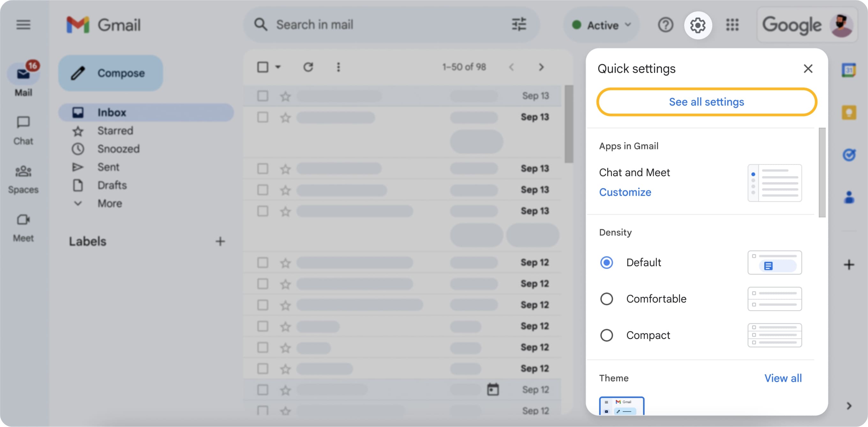This screenshot has width=868, height=427.
Task: Open the Active status dropdown
Action: tap(602, 25)
